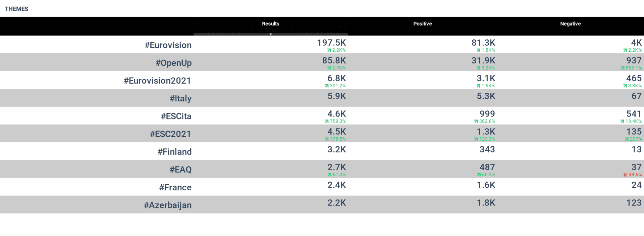Select the #Eurovision2021 hashtag

(157, 81)
